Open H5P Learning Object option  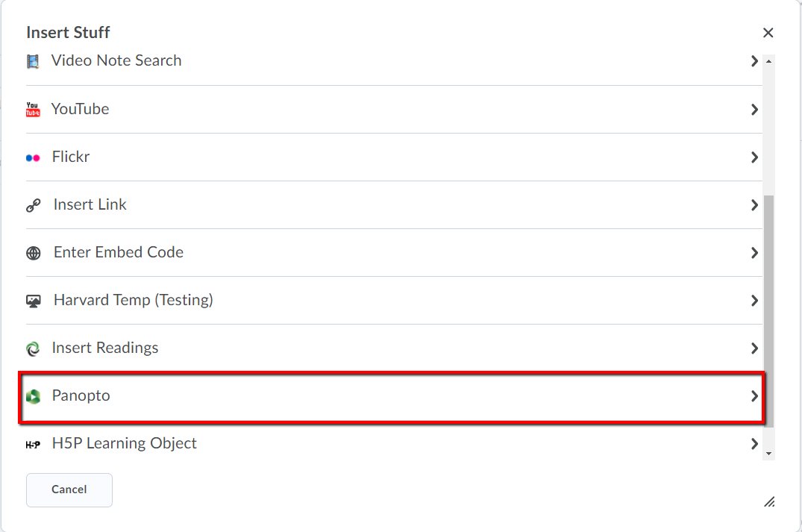pos(394,443)
